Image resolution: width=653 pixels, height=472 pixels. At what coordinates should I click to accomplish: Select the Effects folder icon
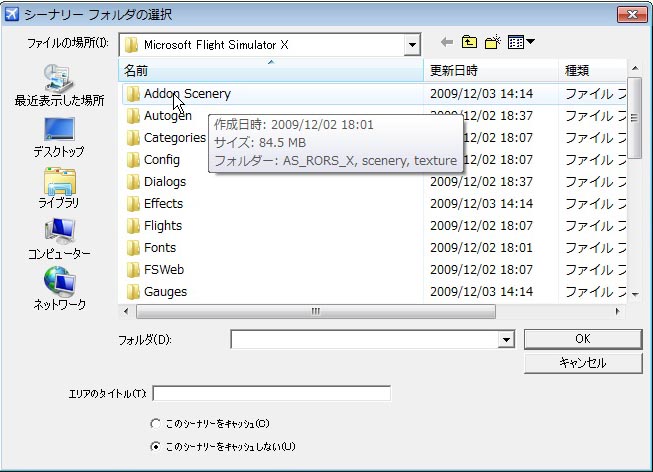pyautogui.click(x=133, y=204)
